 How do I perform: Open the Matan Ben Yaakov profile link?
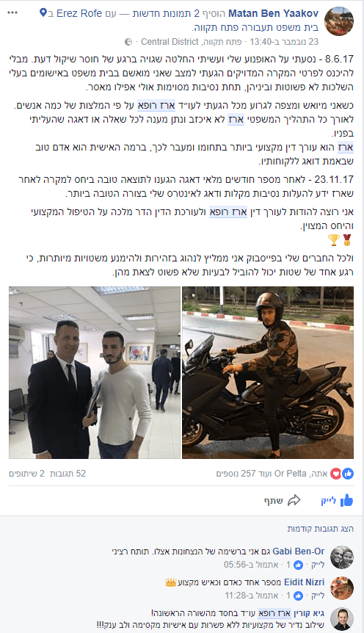(x=273, y=13)
